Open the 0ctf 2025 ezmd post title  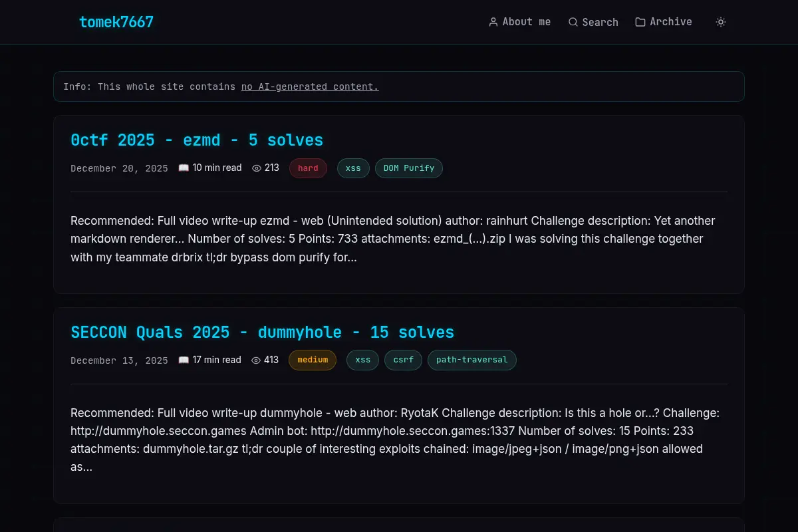pos(197,140)
